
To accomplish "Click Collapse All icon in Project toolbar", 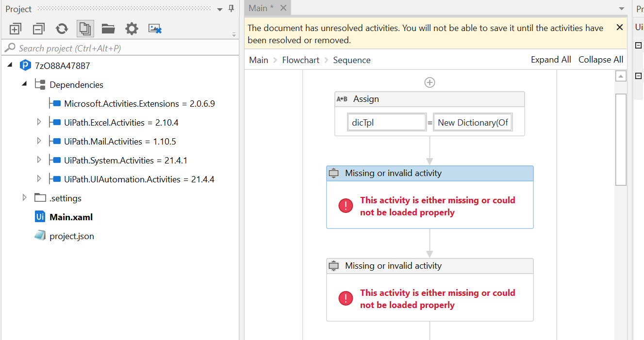I will (x=39, y=29).
